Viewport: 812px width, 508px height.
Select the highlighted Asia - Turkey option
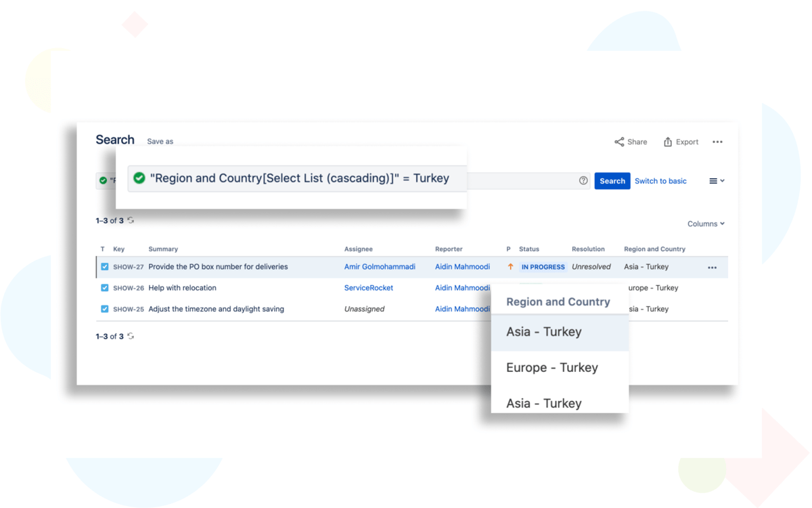point(544,332)
